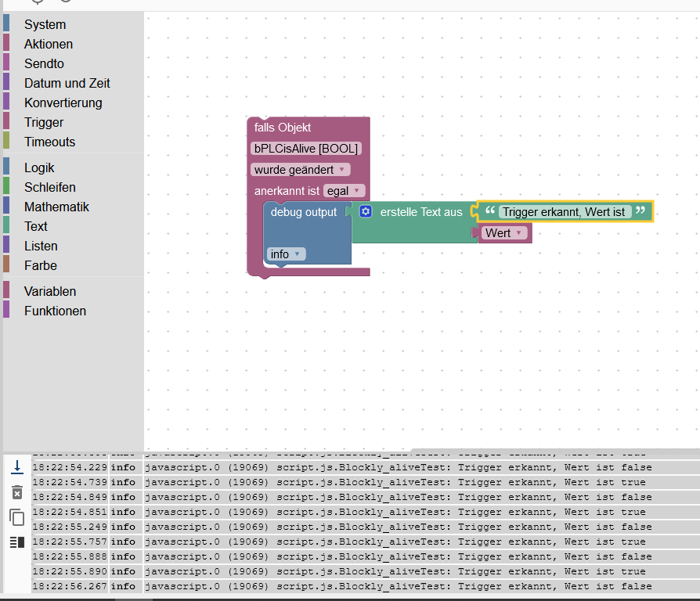Select the 'erstelle Text aus' block
Viewport: 700px width, 601px height.
[x=421, y=212]
